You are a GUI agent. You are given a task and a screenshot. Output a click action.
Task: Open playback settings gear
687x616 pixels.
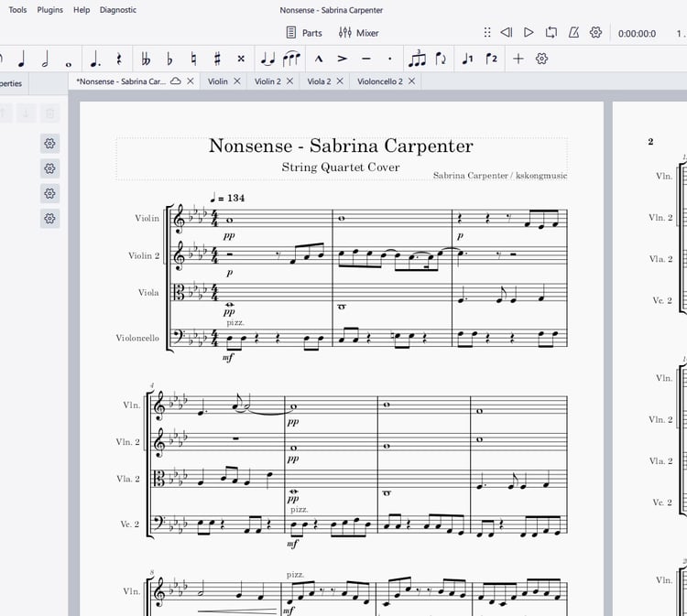point(596,32)
